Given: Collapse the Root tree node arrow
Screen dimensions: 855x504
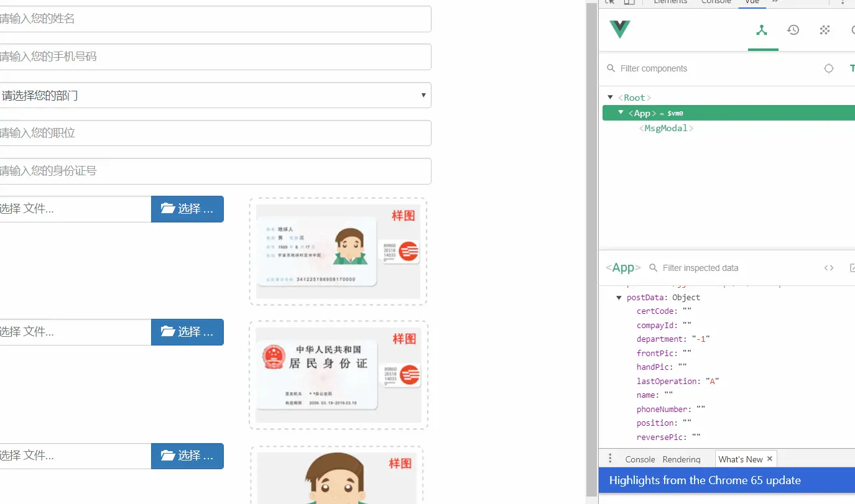Looking at the screenshot, I should [x=611, y=97].
